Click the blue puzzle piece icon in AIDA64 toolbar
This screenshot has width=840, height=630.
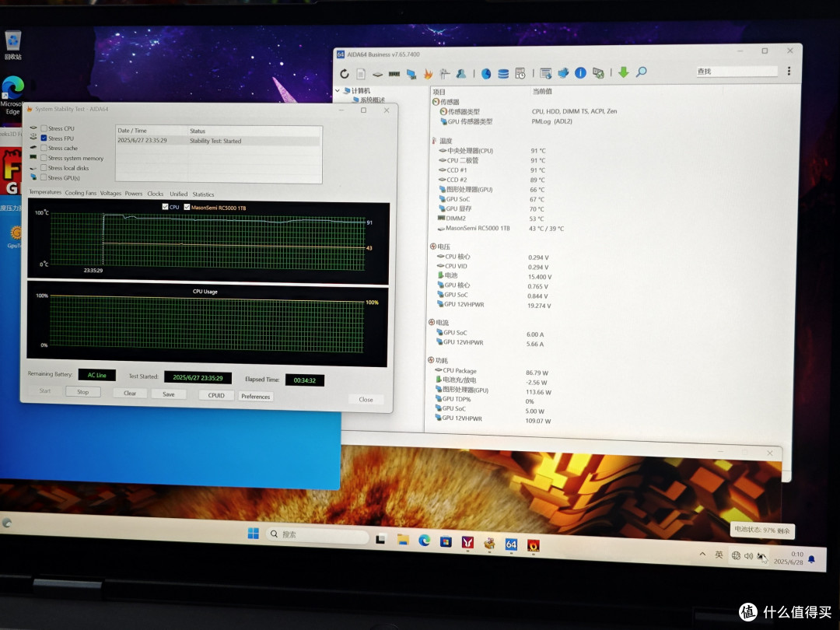tap(563, 73)
